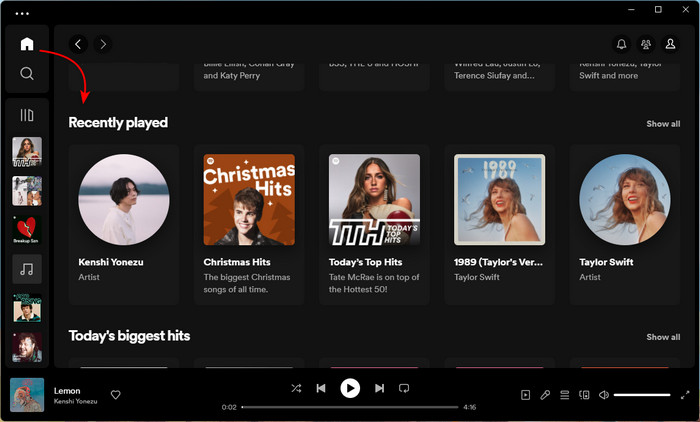This screenshot has height=422, width=700.
Task: Open the play queue
Action: pyautogui.click(x=565, y=395)
